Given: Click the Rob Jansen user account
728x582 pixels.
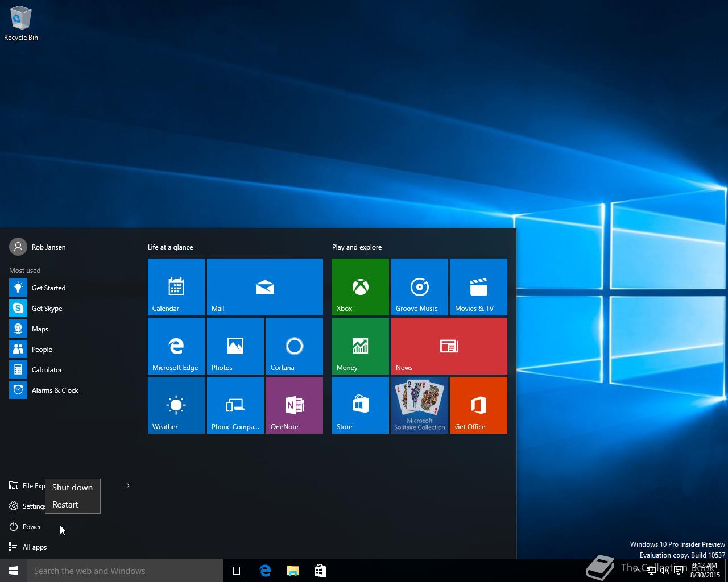Looking at the screenshot, I should (38, 247).
